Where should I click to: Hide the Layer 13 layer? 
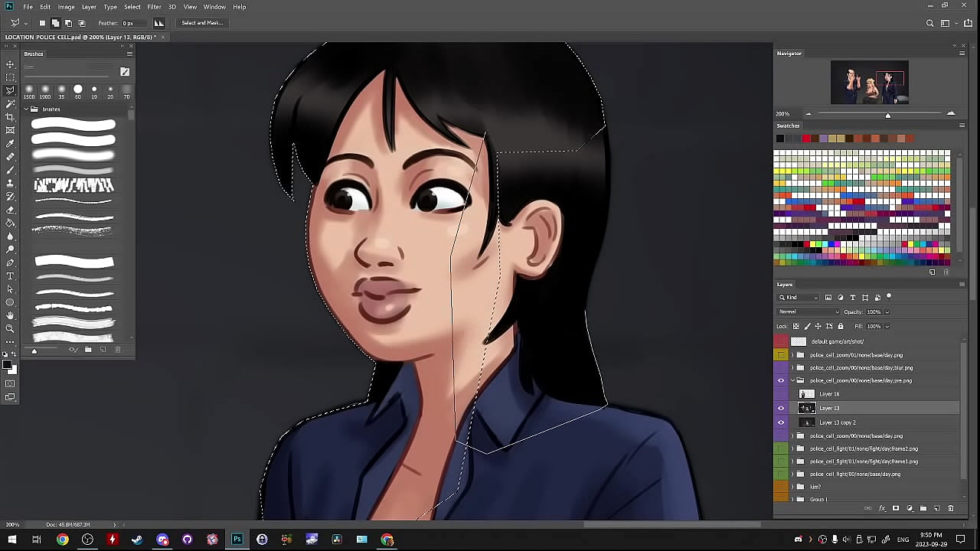[781, 408]
